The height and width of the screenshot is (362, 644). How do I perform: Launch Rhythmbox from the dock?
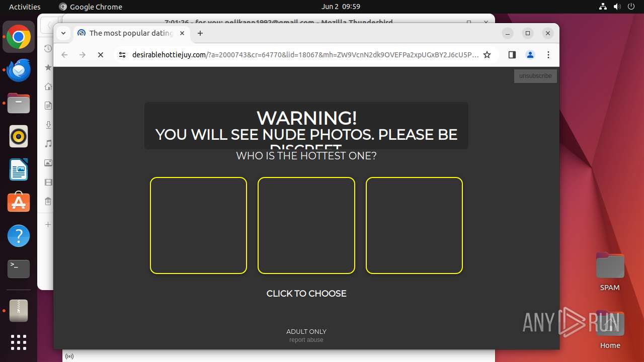tap(19, 136)
